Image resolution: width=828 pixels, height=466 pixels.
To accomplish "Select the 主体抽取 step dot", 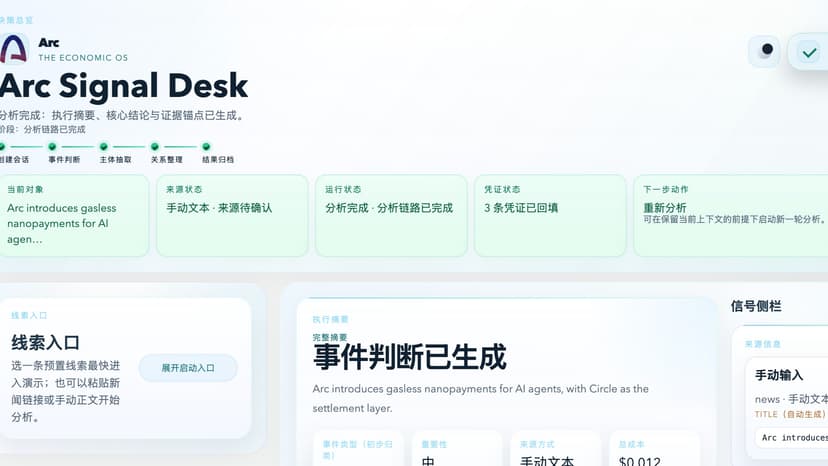I will 104,146.
